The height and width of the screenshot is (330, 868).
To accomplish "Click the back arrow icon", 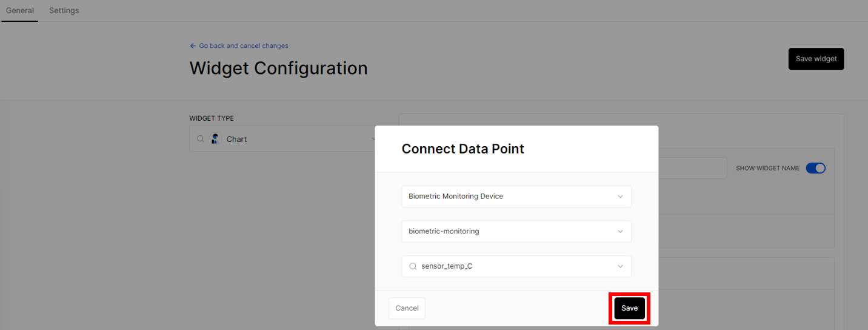I will coord(193,46).
